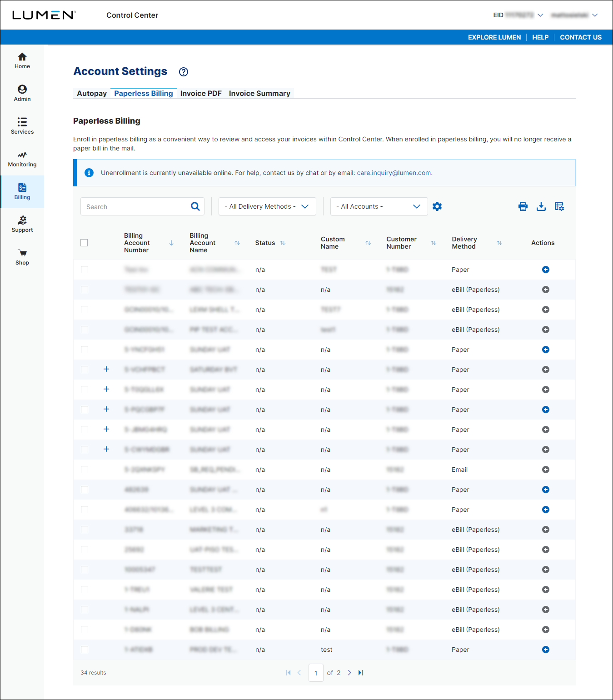Check the second row eBill (Paperless) checkbox
Viewport: 613px width, 700px height.
pyautogui.click(x=85, y=290)
